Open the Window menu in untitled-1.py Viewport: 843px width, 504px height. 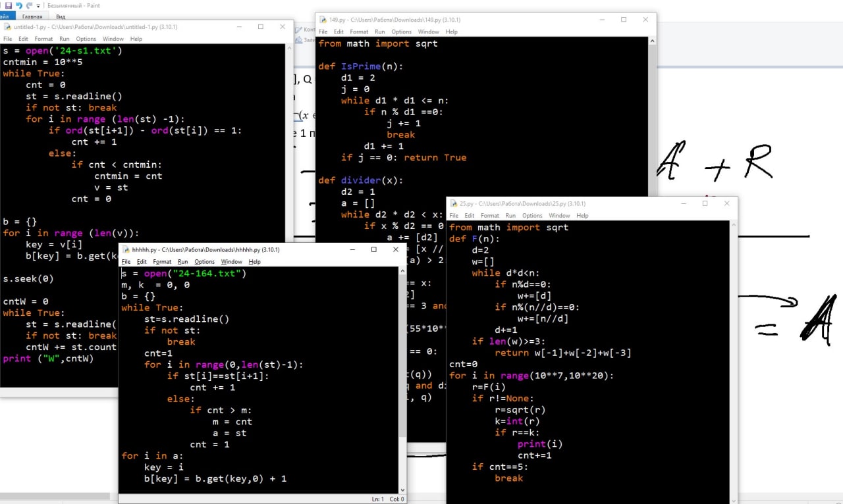pos(113,39)
